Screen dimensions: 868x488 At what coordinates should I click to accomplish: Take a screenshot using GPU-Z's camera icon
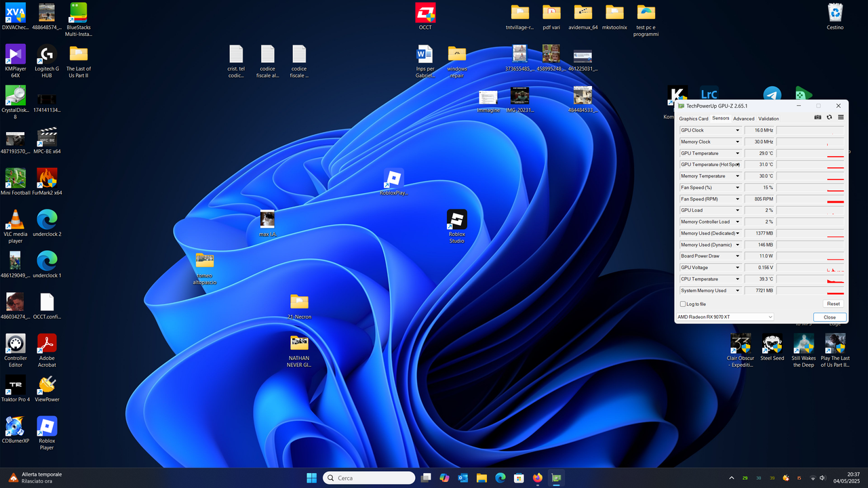click(817, 117)
